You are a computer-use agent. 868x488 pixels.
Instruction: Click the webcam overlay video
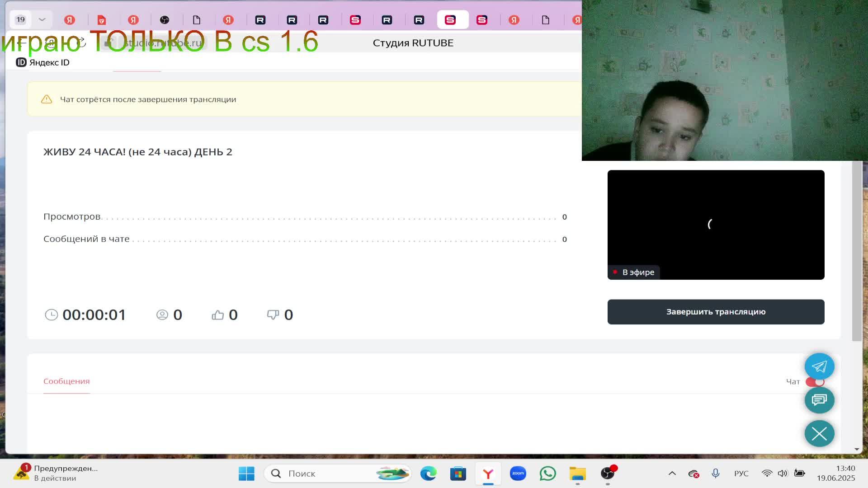click(725, 80)
